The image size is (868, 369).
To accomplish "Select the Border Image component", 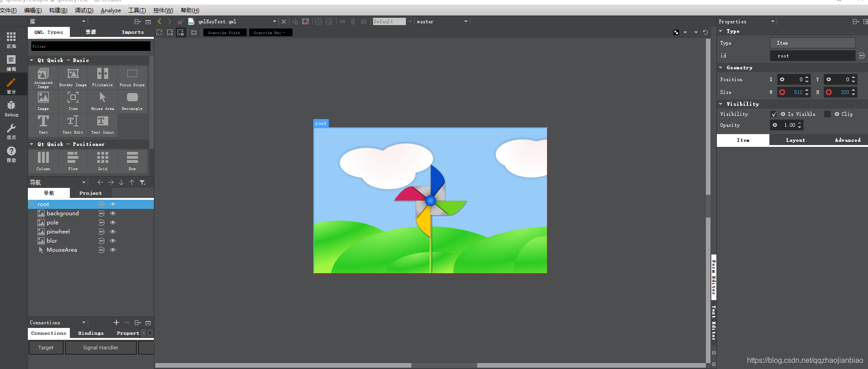I will coord(73,77).
